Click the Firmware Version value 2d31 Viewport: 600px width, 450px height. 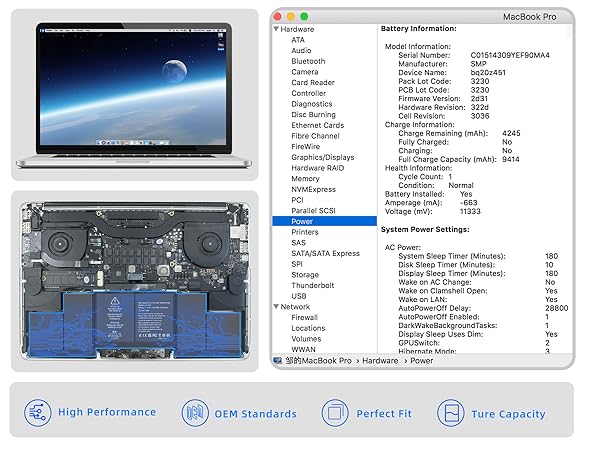click(x=479, y=98)
